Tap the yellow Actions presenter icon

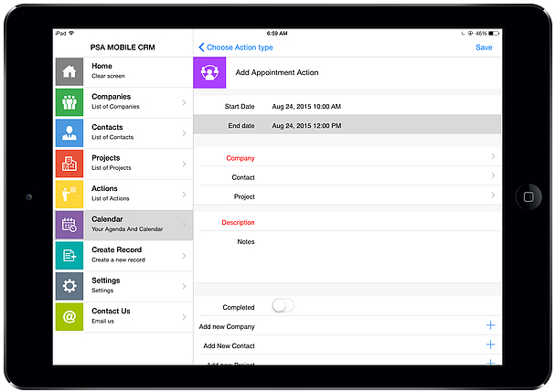(69, 195)
